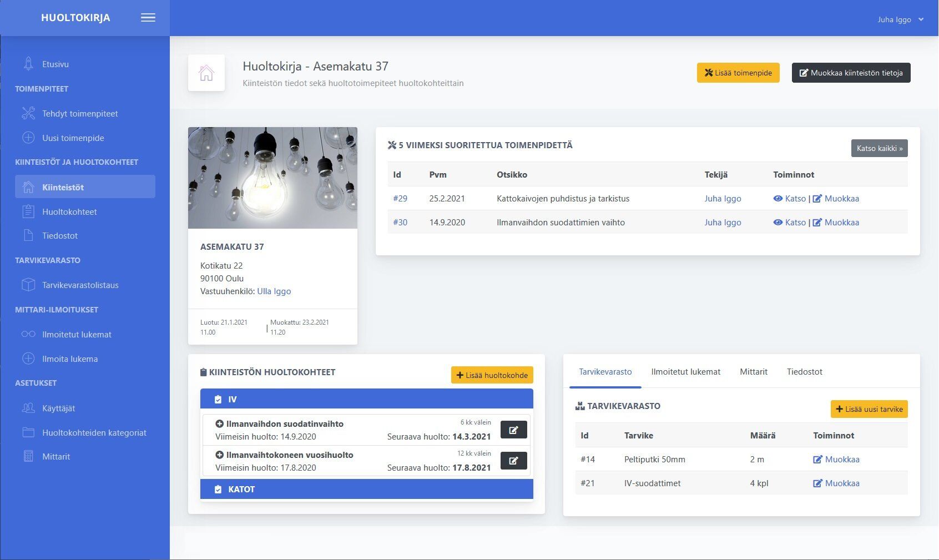The width and height of the screenshot is (939, 560).
Task: Click the house icon beside Kiinteistöt
Action: (28, 187)
